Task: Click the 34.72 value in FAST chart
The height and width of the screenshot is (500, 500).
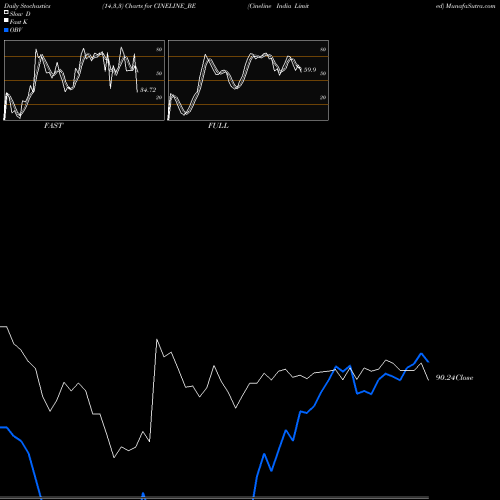Action: pos(148,90)
